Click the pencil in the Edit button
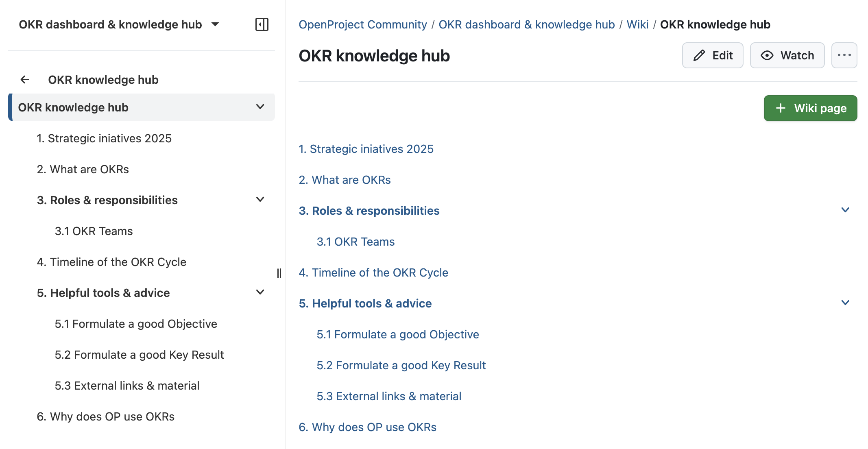This screenshot has width=868, height=449. [x=698, y=55]
